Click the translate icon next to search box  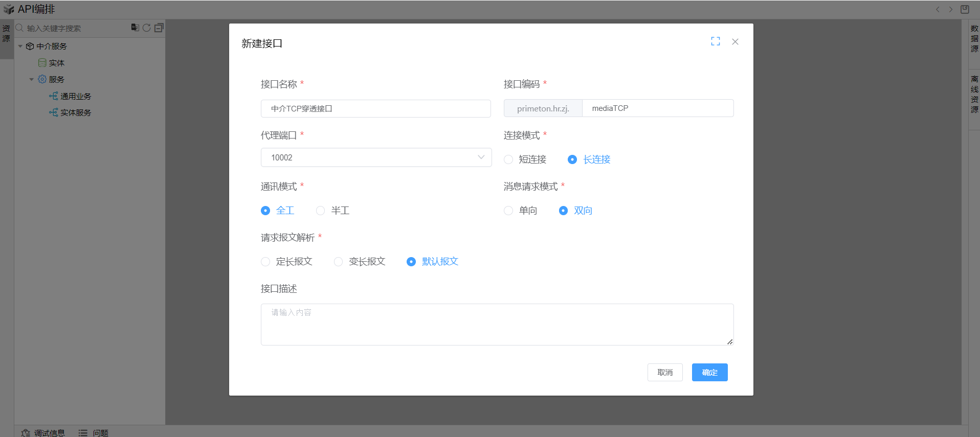135,28
